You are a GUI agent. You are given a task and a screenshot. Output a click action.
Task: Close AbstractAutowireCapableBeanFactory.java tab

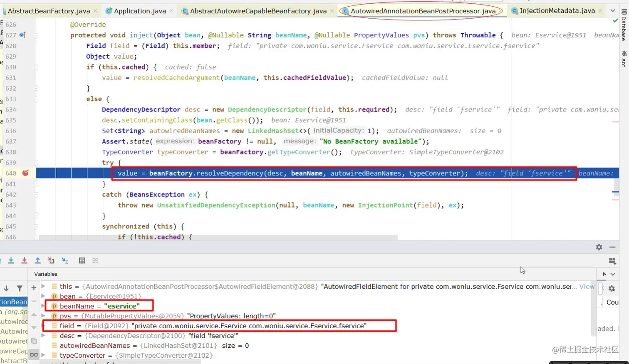click(x=332, y=11)
